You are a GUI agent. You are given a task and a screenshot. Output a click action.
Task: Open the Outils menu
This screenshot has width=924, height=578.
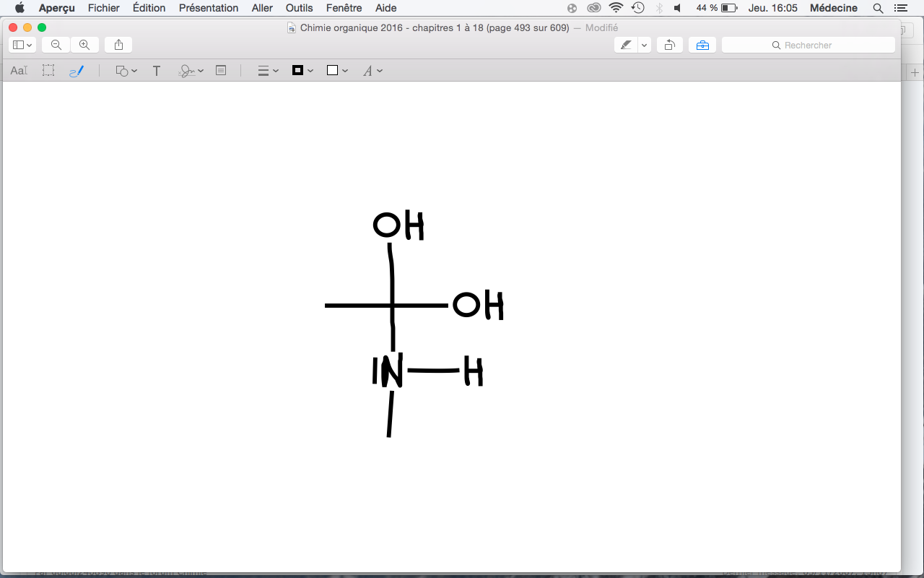300,8
